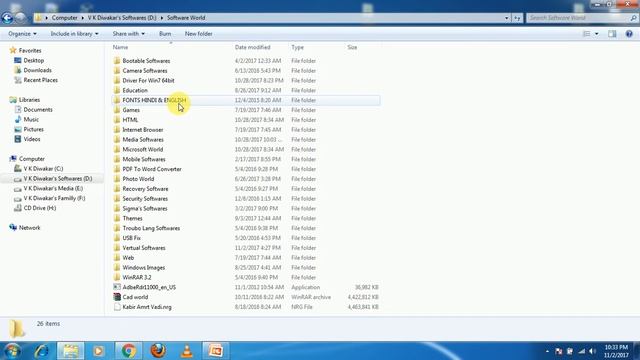The image size is (640, 360).
Task: Click in the Search Software World box
Action: tap(578, 18)
